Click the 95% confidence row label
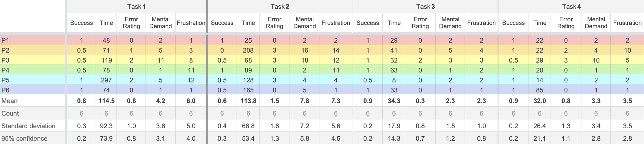Viewport: 644px width, 144px height. 25,138
